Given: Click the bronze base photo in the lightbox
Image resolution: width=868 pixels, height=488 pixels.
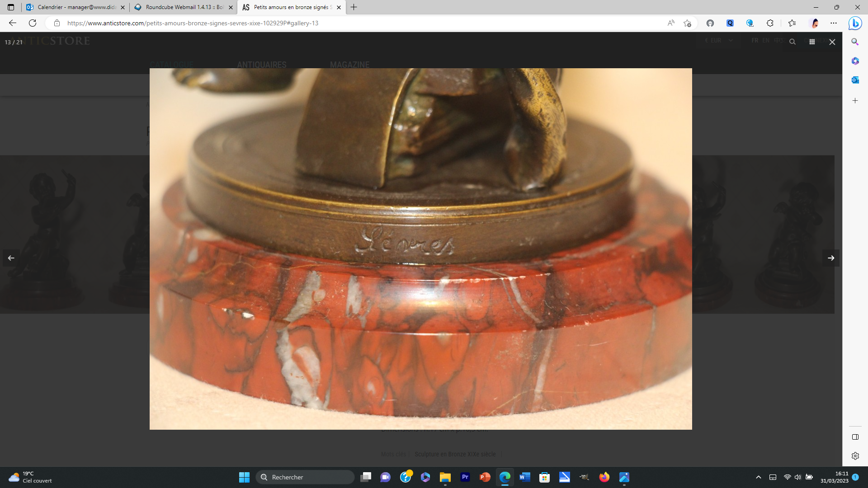Looking at the screenshot, I should [x=420, y=249].
